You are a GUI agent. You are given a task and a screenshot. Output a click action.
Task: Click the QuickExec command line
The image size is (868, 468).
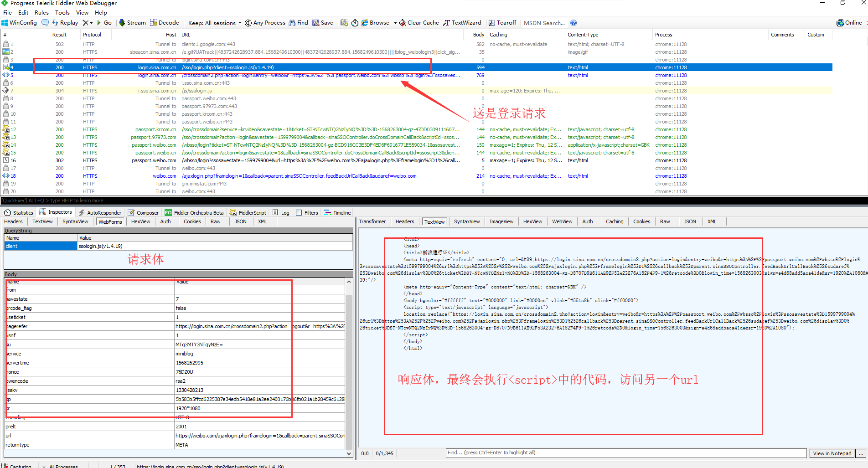pyautogui.click(x=434, y=201)
